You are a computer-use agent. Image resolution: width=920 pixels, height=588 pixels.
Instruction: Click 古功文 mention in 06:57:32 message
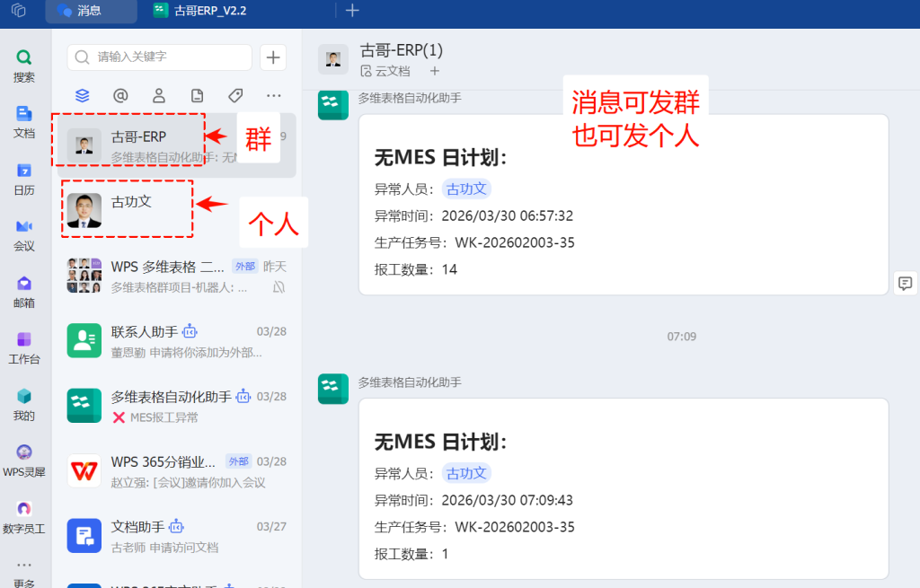(466, 189)
